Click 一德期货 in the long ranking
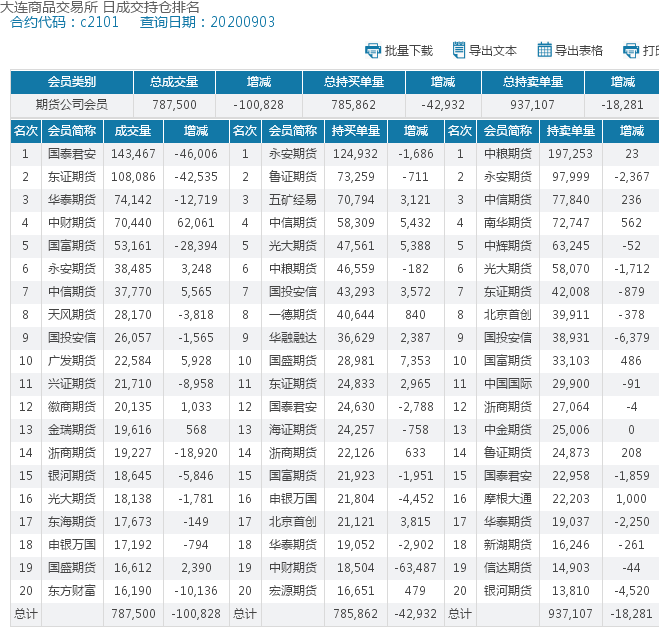 (x=293, y=315)
